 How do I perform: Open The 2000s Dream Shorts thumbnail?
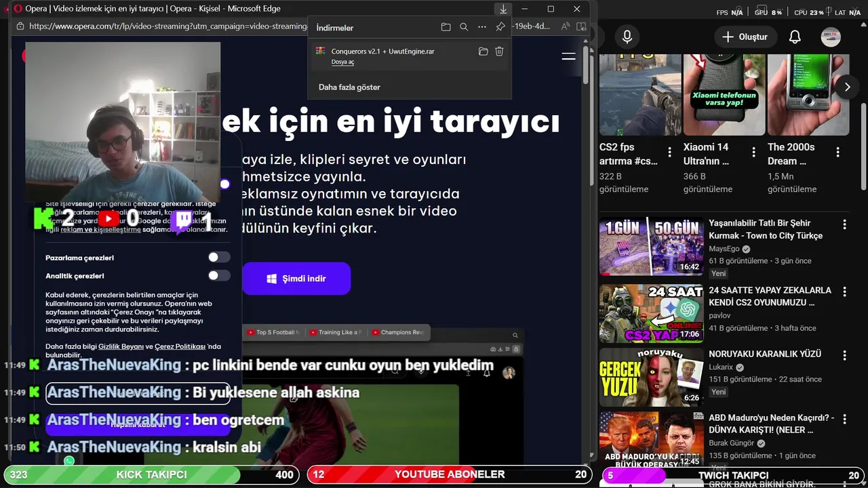(x=808, y=94)
